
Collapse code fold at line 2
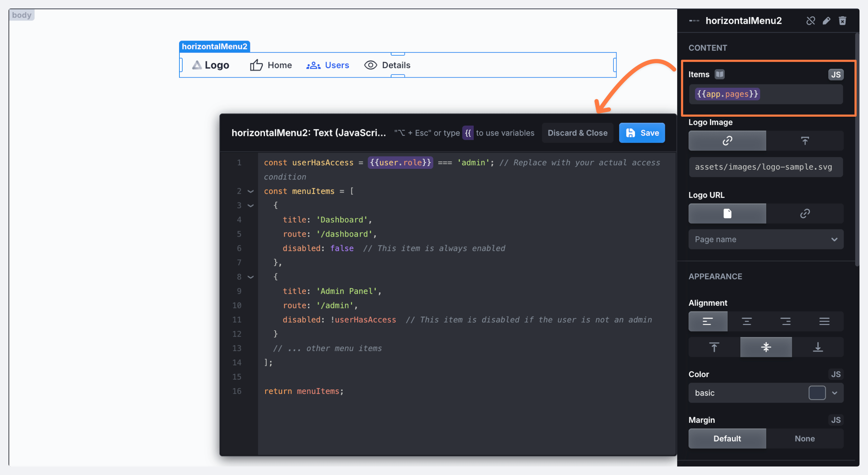point(251,191)
